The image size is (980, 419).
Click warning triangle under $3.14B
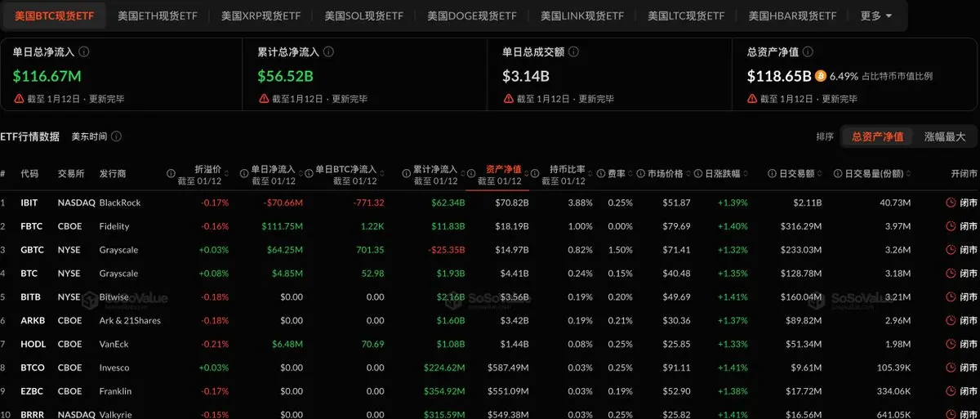click(x=508, y=98)
